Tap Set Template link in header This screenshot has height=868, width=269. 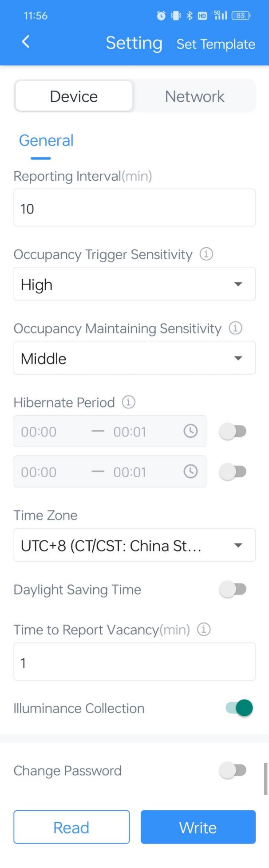216,44
